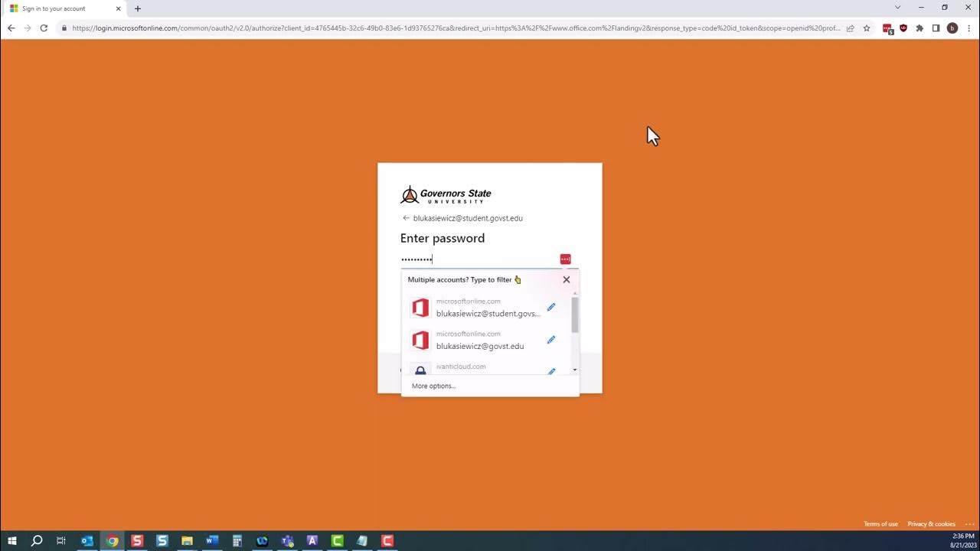980x551 pixels.
Task: Click the Governors State University logo
Action: tap(446, 194)
